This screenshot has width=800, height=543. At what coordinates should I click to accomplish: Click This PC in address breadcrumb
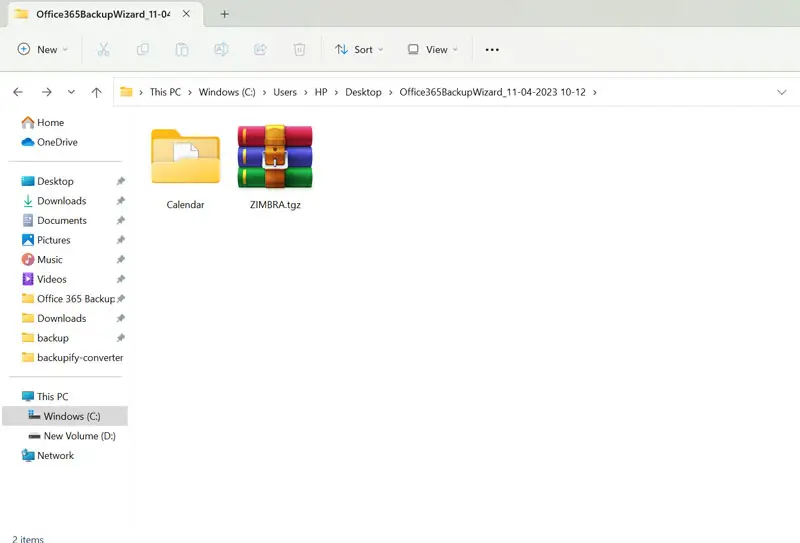[x=165, y=92]
